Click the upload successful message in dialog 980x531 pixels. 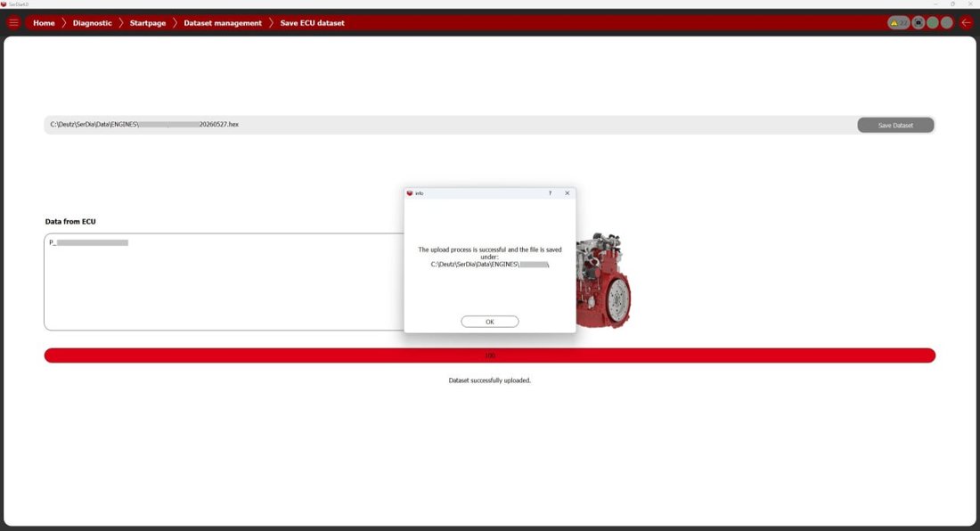pos(489,257)
